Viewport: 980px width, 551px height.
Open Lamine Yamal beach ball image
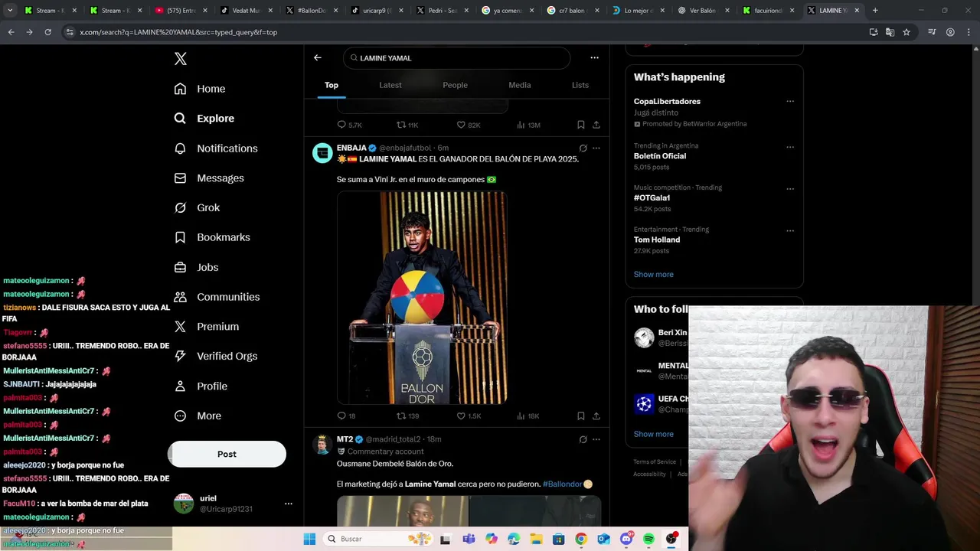(422, 298)
